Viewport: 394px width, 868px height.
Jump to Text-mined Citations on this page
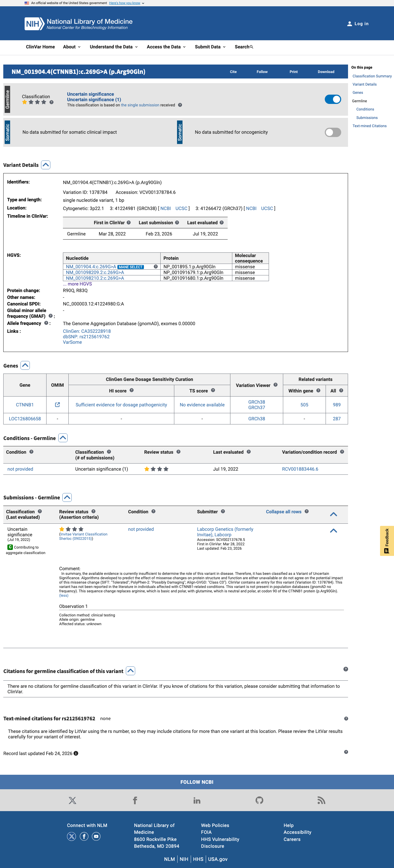pyautogui.click(x=369, y=126)
